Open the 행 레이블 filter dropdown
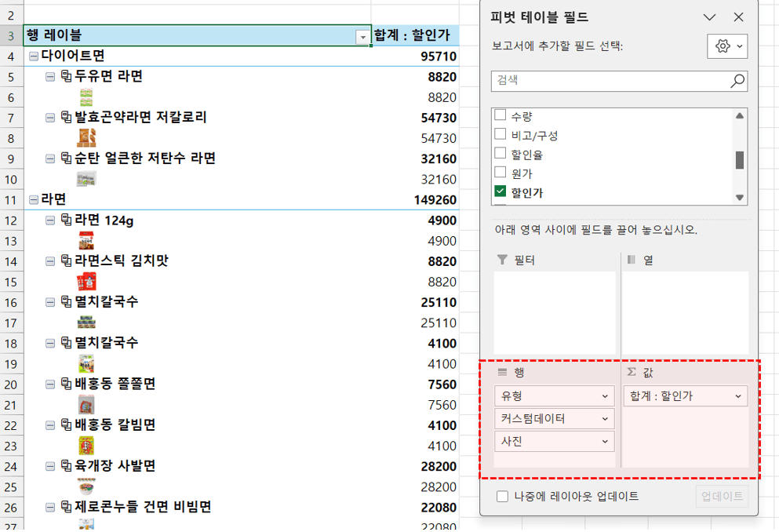The width and height of the screenshot is (779, 532). pyautogui.click(x=362, y=36)
